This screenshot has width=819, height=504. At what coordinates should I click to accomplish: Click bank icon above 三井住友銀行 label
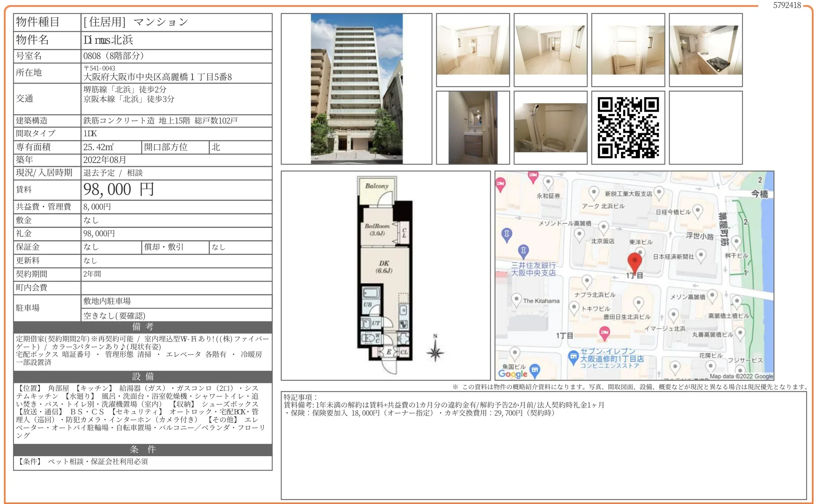[x=523, y=251]
